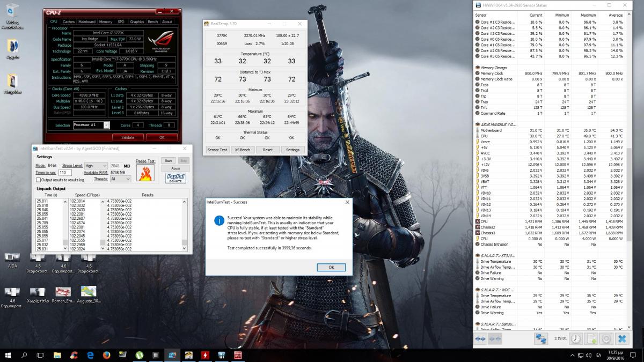Open Firefox from the taskbar

[x=106, y=355]
